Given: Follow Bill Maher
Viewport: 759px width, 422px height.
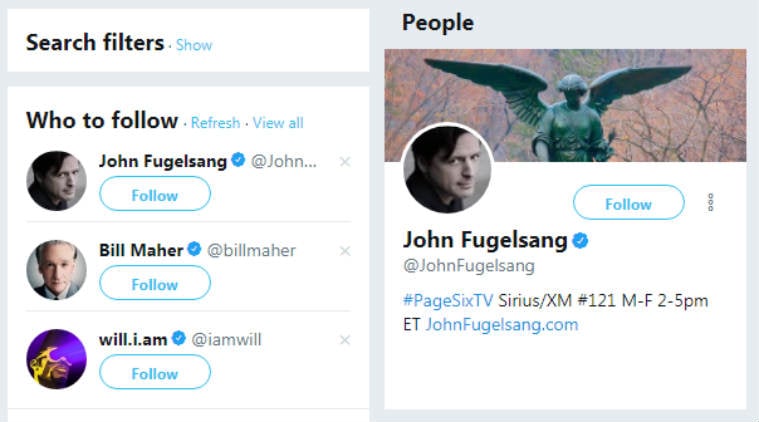Looking at the screenshot, I should coord(155,284).
